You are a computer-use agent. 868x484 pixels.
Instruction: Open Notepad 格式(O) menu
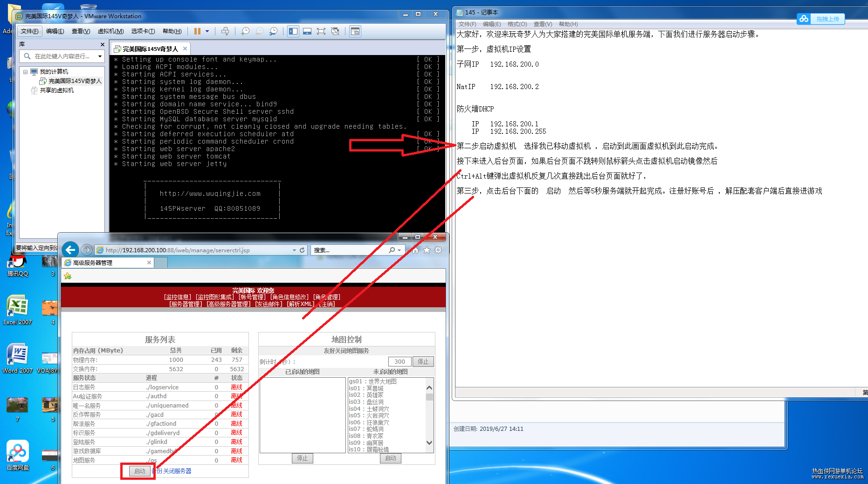[x=517, y=24]
